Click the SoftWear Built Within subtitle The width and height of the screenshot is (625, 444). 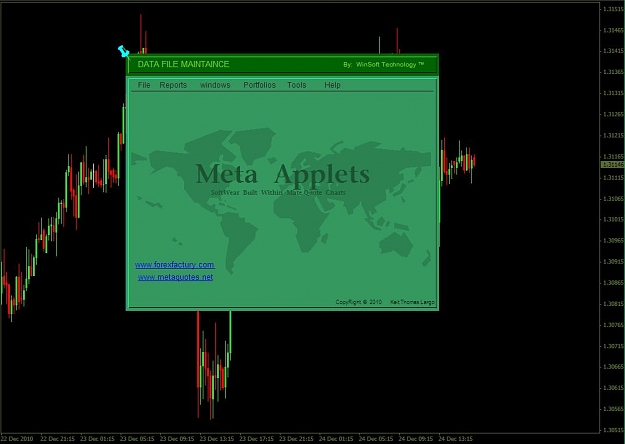tap(278, 193)
